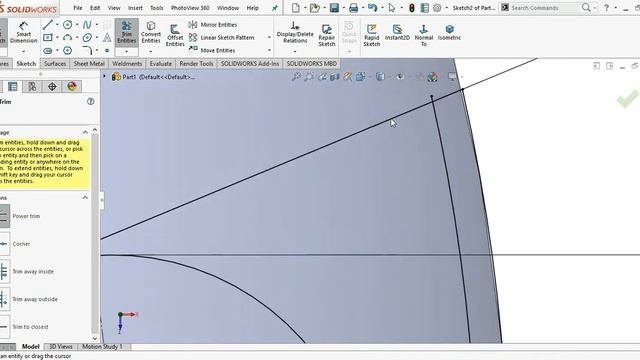Select the Trim away outside option
The width and height of the screenshot is (640, 360).
(29, 299)
